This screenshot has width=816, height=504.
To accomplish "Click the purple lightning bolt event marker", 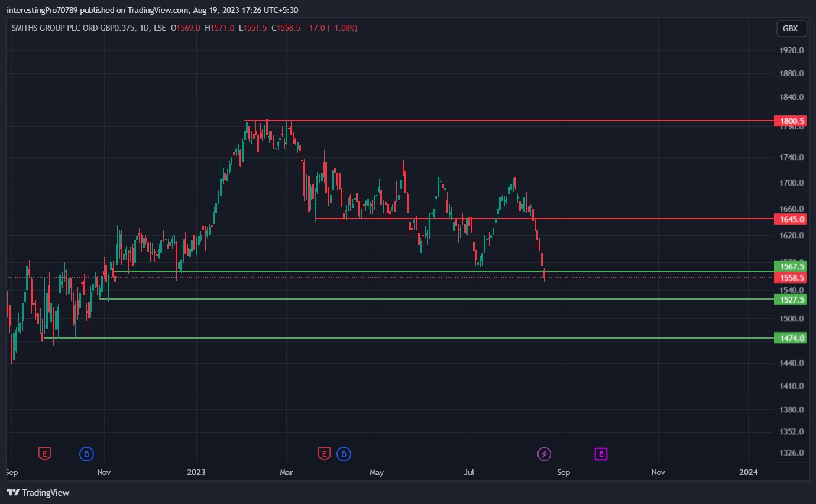I will 544,454.
